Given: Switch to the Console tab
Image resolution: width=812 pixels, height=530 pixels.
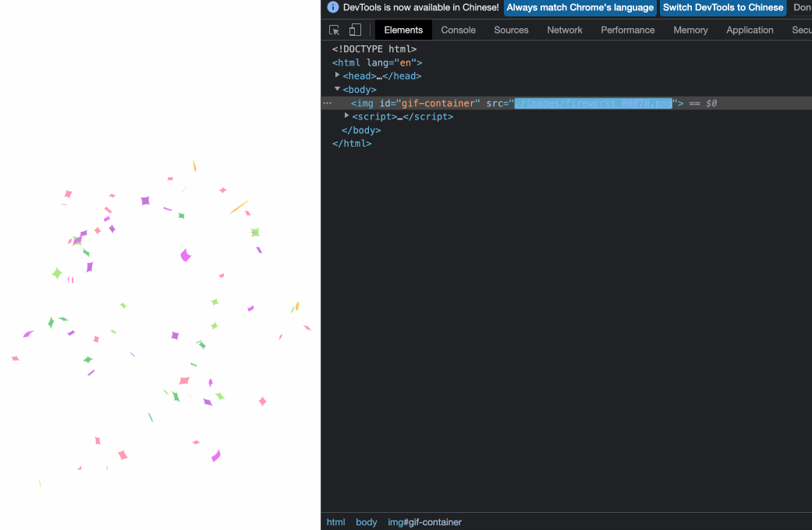Looking at the screenshot, I should click(458, 30).
